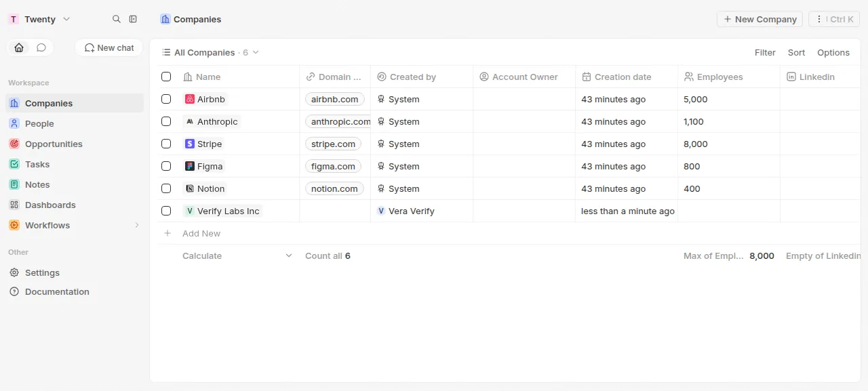
Task: Click the People icon in sidebar
Action: coord(14,123)
